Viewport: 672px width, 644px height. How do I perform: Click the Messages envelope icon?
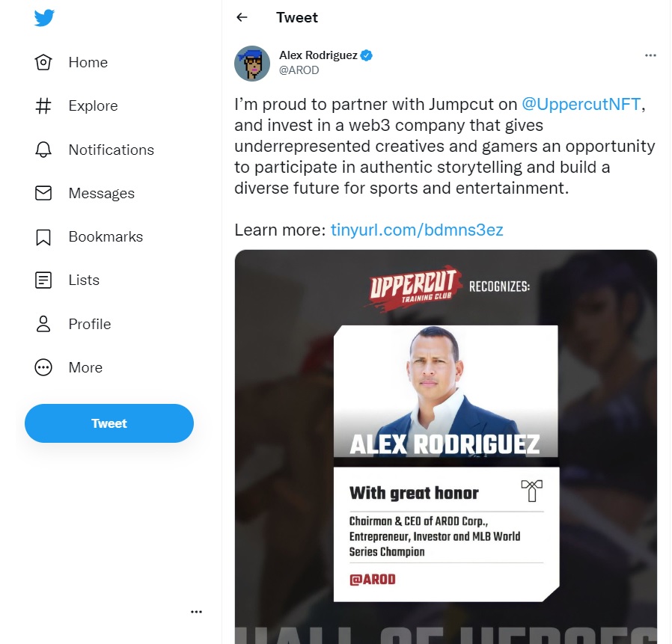(43, 193)
